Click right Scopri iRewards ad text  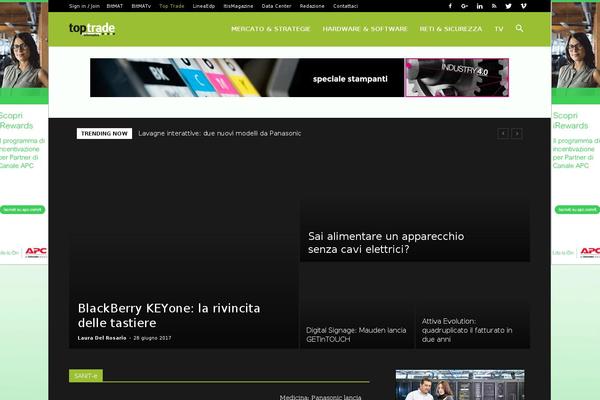[570, 121]
